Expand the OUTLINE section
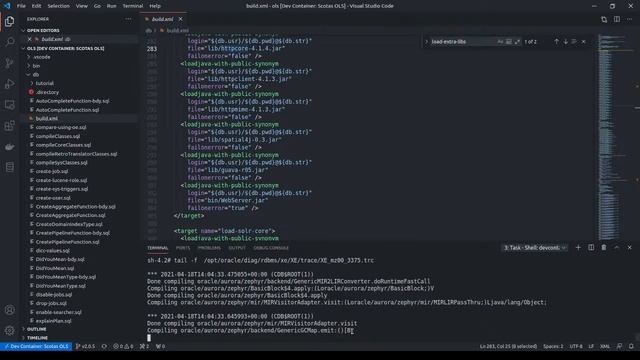This screenshot has width=640, height=360. pos(36,329)
